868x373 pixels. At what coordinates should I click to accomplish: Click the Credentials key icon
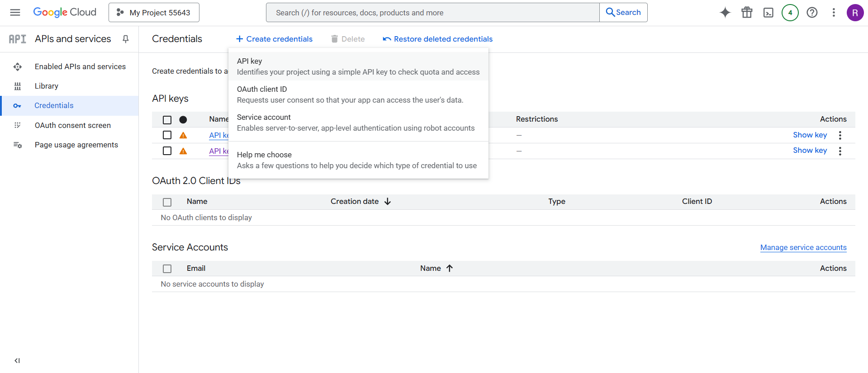pyautogui.click(x=17, y=106)
